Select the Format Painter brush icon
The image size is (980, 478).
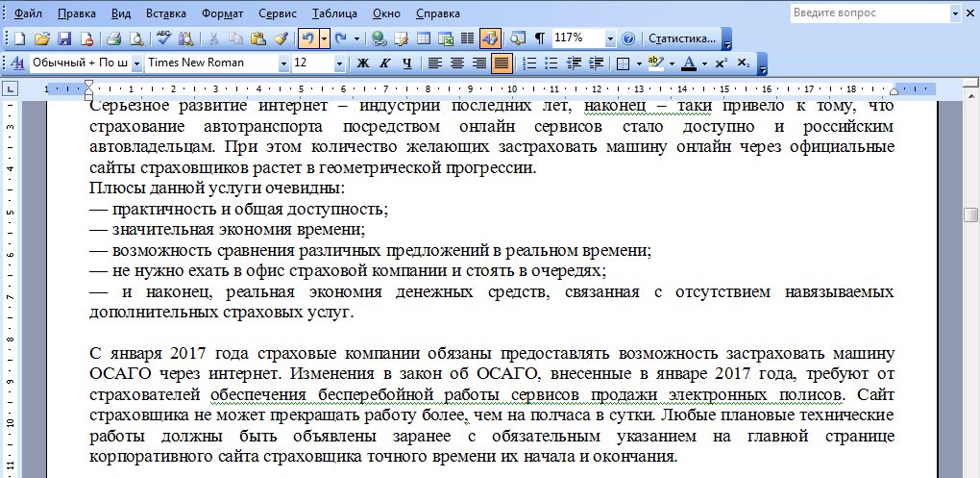[281, 38]
